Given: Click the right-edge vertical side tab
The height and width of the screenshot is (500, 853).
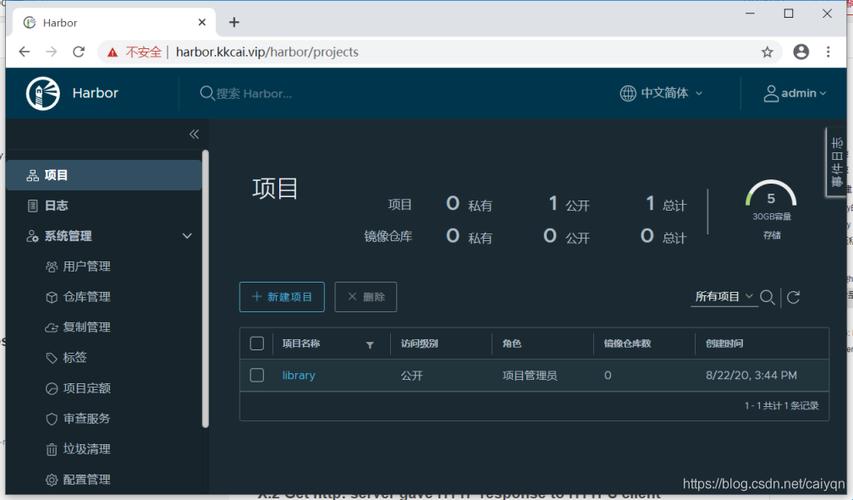Looking at the screenshot, I should [837, 162].
